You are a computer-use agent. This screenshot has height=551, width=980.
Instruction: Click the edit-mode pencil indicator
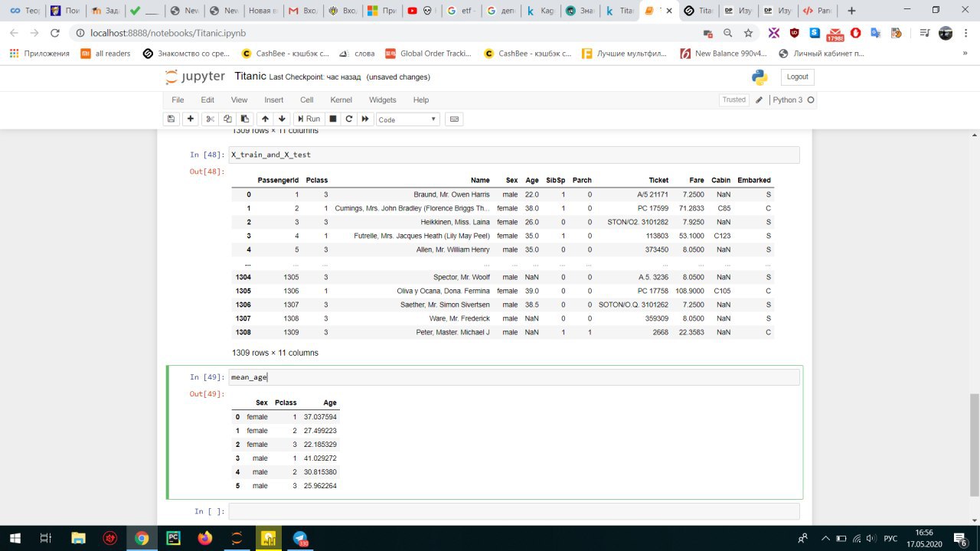759,99
